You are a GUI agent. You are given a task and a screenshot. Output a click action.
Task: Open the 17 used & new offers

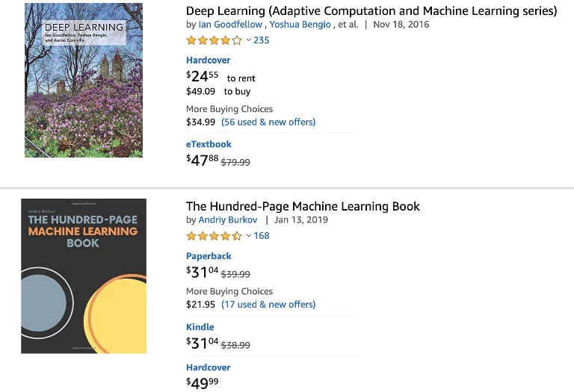tap(268, 305)
